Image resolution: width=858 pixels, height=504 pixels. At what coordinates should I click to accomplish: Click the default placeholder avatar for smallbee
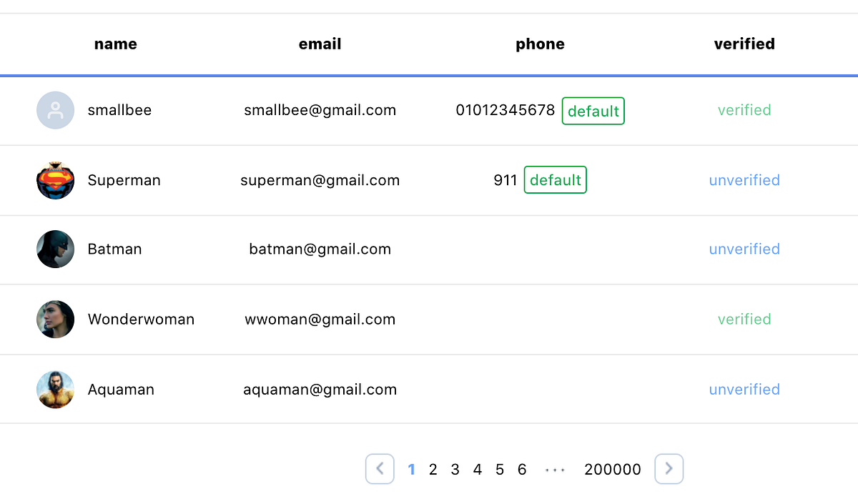(x=55, y=110)
